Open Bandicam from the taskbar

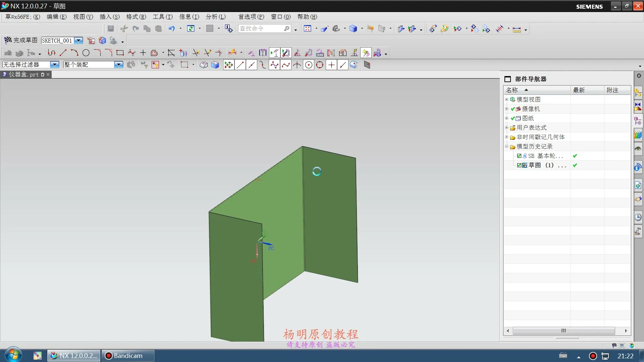[127, 356]
